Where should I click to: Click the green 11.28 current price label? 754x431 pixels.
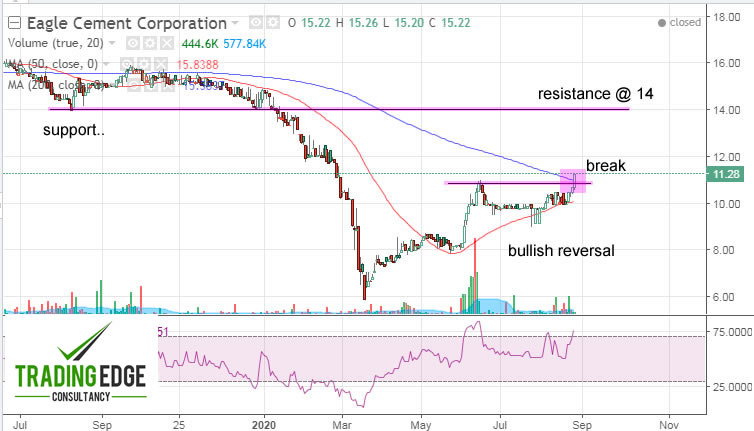click(725, 174)
